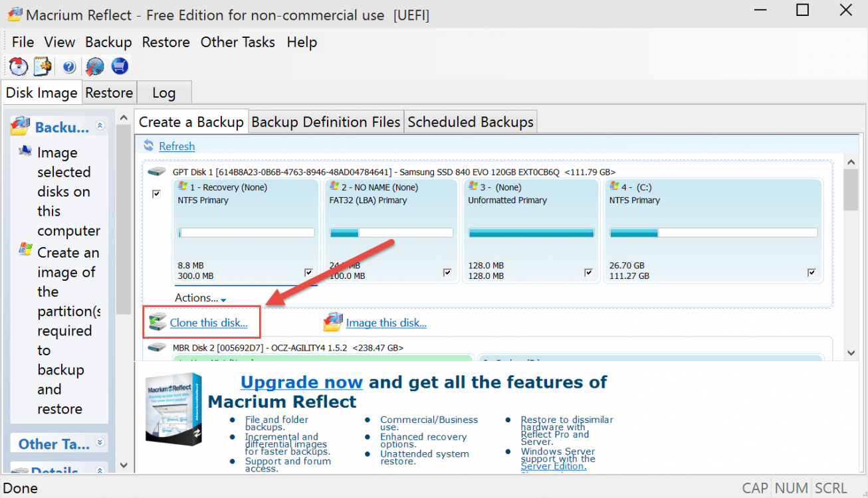Switch to the Disk Image tab
Image resolution: width=868 pixels, height=498 pixels.
click(41, 92)
